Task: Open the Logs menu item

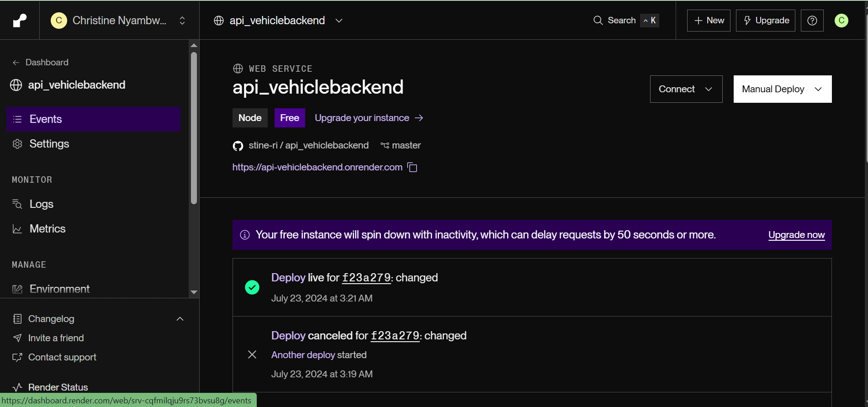Action: coord(94,204)
